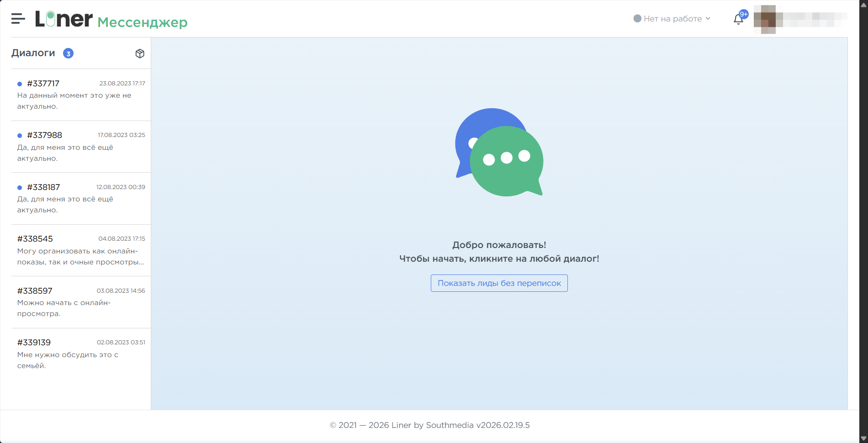The height and width of the screenshot is (443, 868).
Task: Click the page scrollbar down arrow
Action: pyautogui.click(x=863, y=438)
